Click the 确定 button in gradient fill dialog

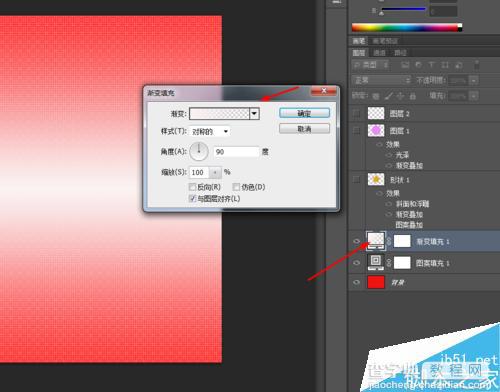[304, 113]
